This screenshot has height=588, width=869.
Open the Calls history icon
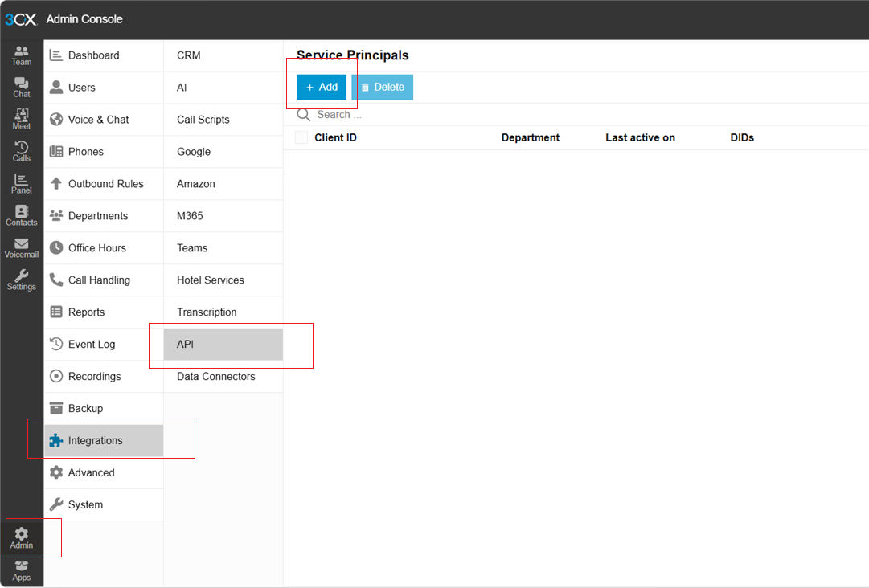coord(22,152)
